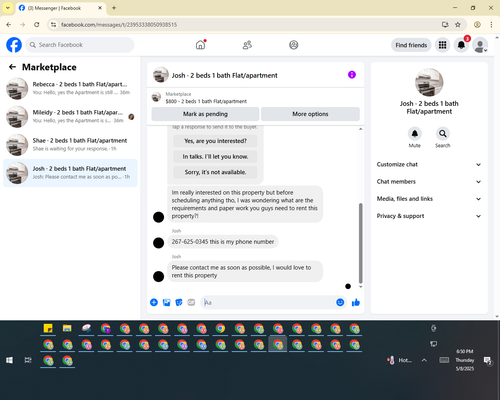Expand Media, files and links section

429,199
